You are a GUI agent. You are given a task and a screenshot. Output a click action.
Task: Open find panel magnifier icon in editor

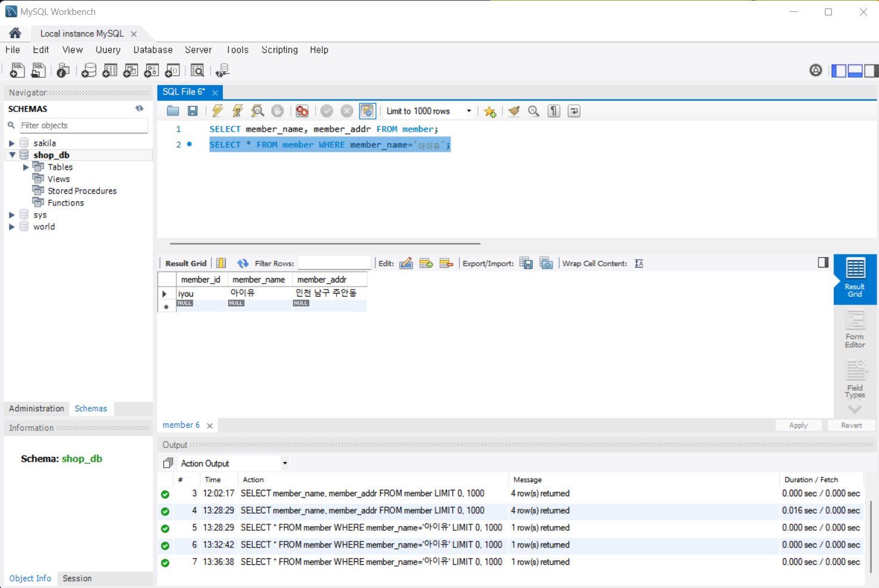coord(534,111)
